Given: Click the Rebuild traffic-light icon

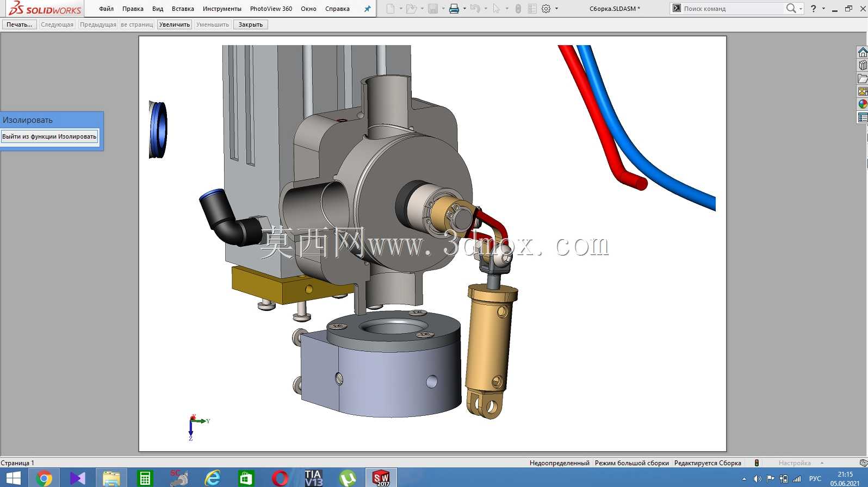Looking at the screenshot, I should 518,9.
